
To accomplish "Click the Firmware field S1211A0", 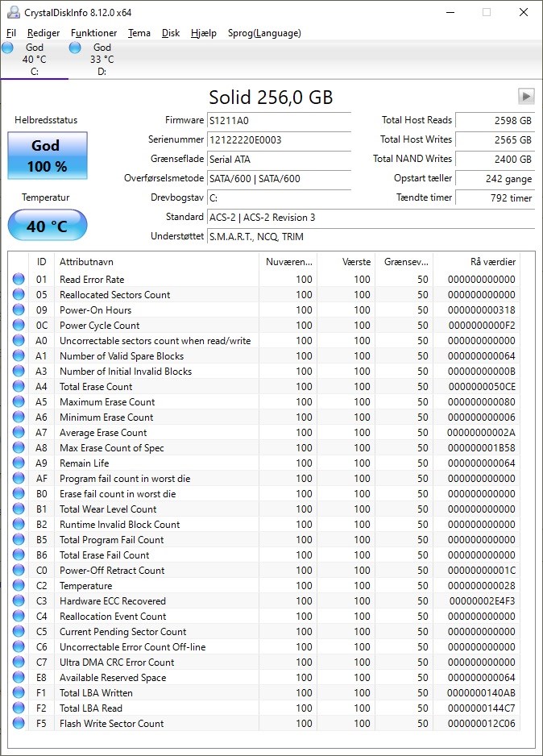I will [x=279, y=121].
